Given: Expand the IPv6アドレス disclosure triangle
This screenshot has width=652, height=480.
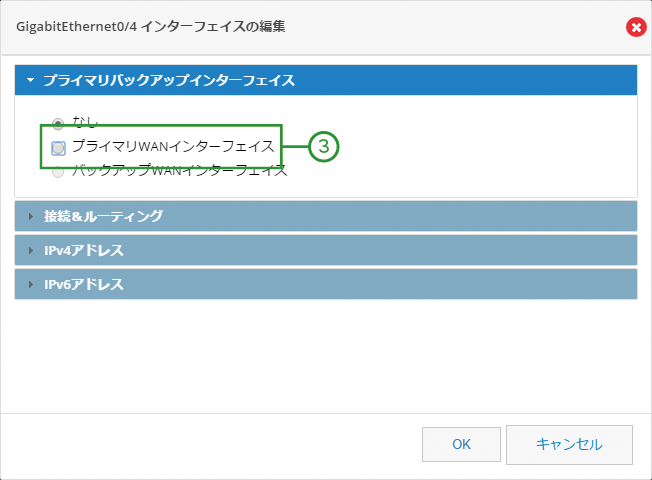Looking at the screenshot, I should tap(30, 285).
